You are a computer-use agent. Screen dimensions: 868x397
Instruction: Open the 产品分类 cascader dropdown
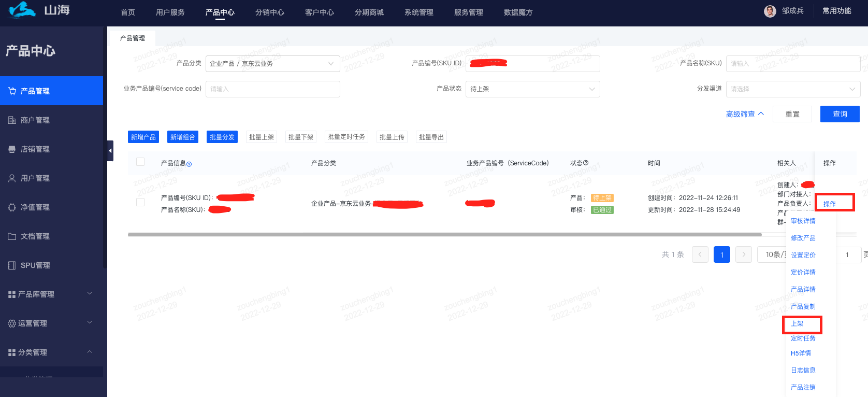pyautogui.click(x=273, y=64)
